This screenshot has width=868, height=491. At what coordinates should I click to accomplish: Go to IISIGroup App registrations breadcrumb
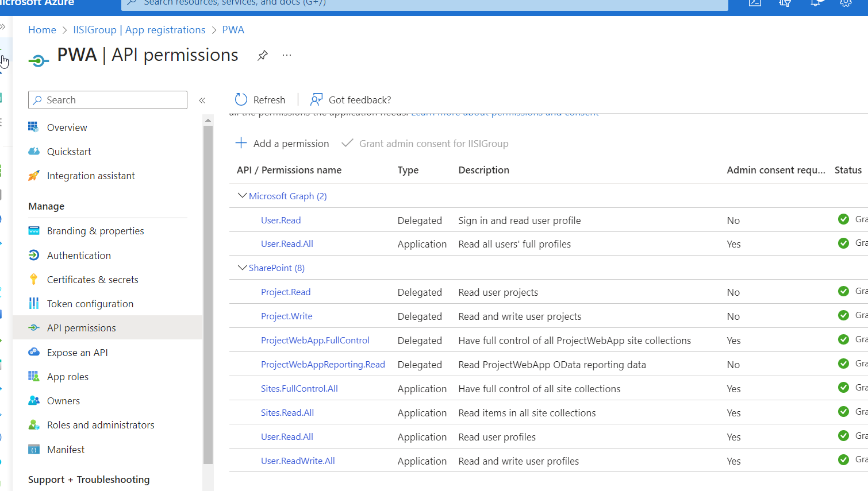click(x=139, y=30)
